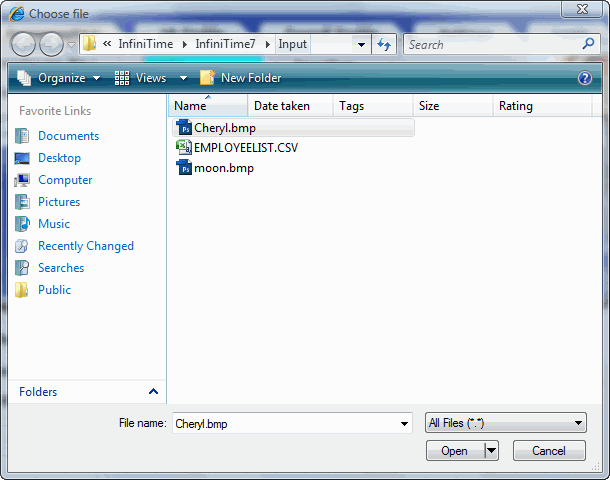Open Documents in Favorite Links
610x480 pixels.
click(68, 136)
